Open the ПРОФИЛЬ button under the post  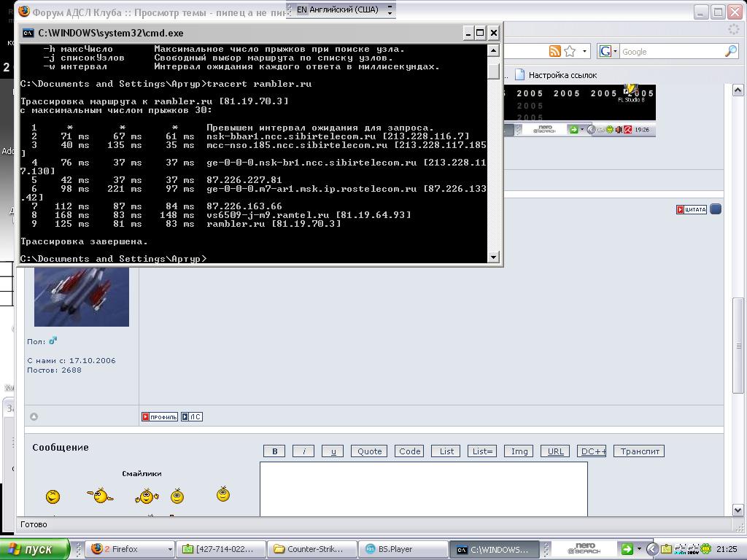[x=160, y=416]
